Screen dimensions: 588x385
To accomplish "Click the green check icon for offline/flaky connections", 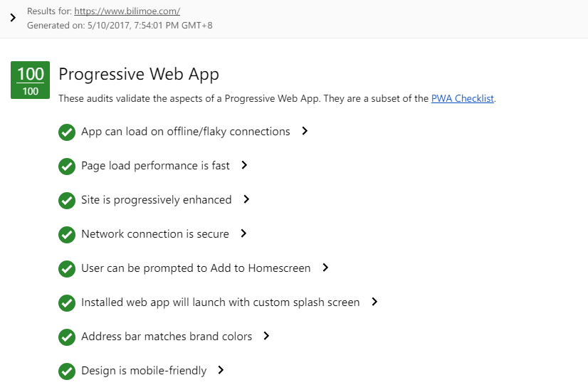I will [x=67, y=132].
